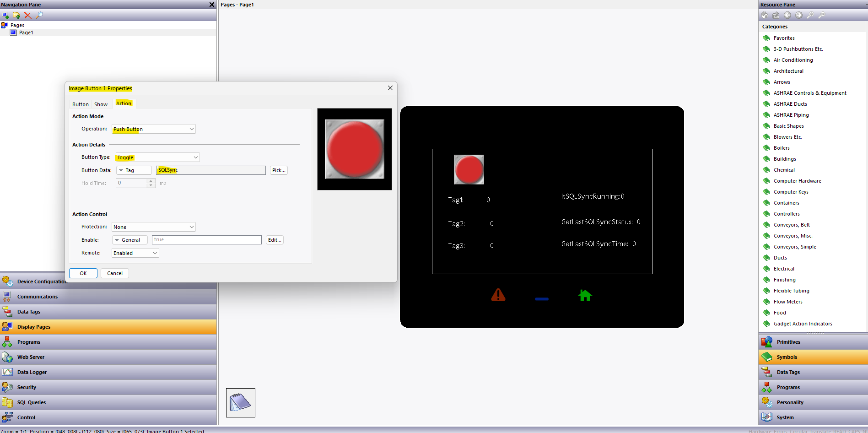This screenshot has height=433, width=868.
Task: Confirm the dialog with the OK button
Action: 83,273
